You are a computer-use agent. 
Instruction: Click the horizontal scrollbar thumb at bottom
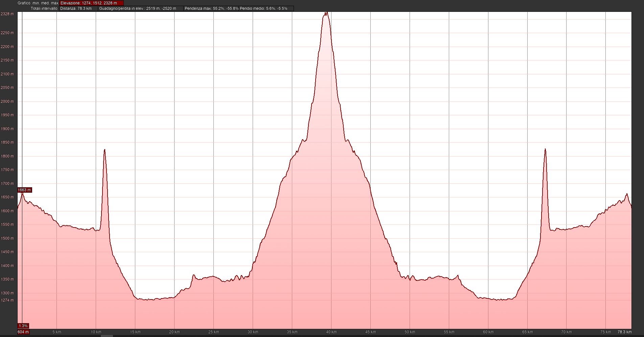[x=107, y=336]
